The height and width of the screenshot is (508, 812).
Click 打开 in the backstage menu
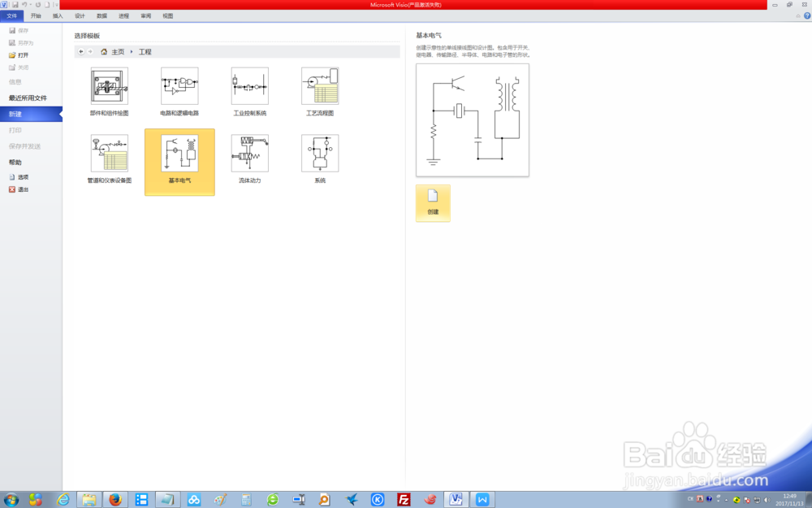(x=19, y=55)
